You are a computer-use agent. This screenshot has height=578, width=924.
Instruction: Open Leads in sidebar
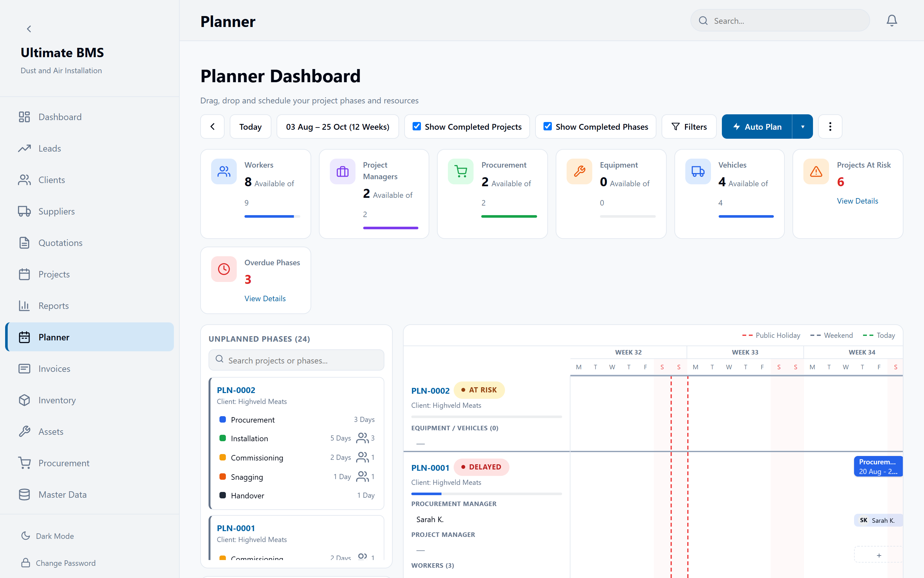tap(89, 148)
